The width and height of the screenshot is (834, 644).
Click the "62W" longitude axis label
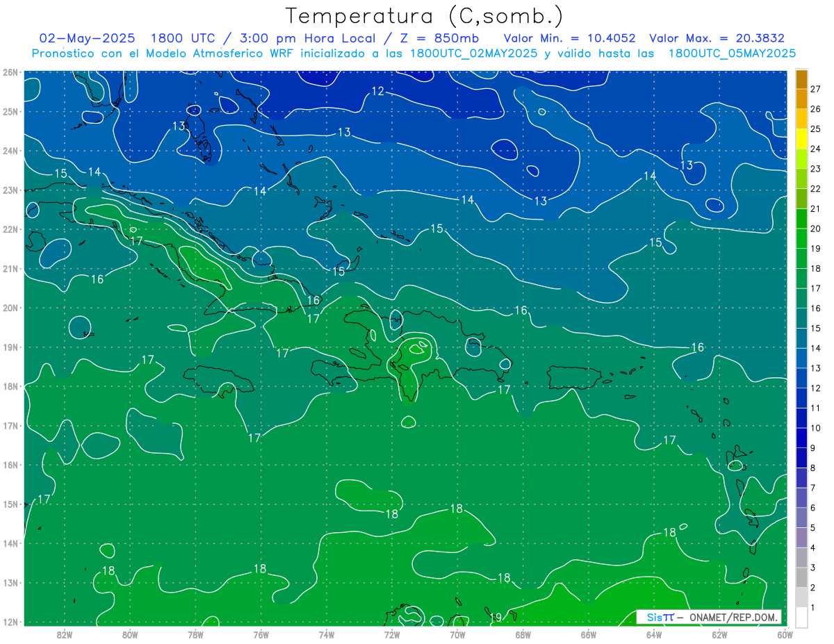pyautogui.click(x=719, y=634)
